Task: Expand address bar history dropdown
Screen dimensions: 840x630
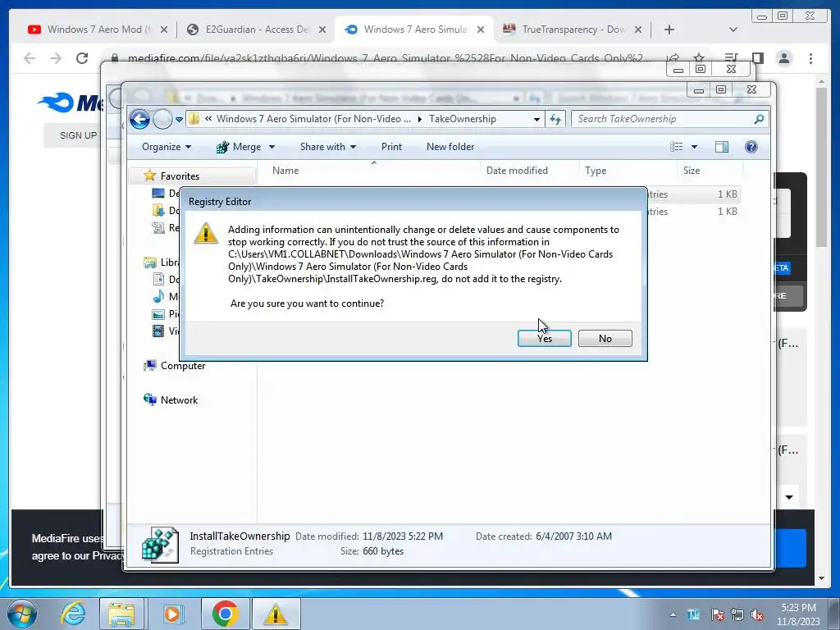Action: click(536, 120)
